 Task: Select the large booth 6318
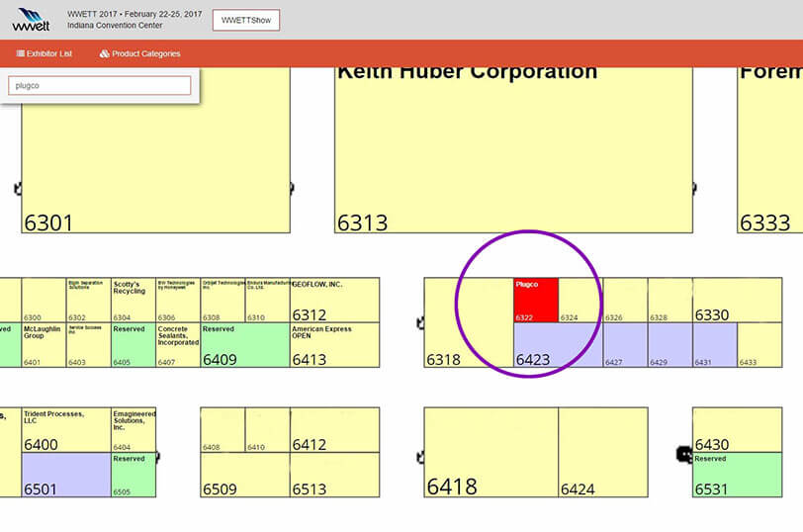469,322
